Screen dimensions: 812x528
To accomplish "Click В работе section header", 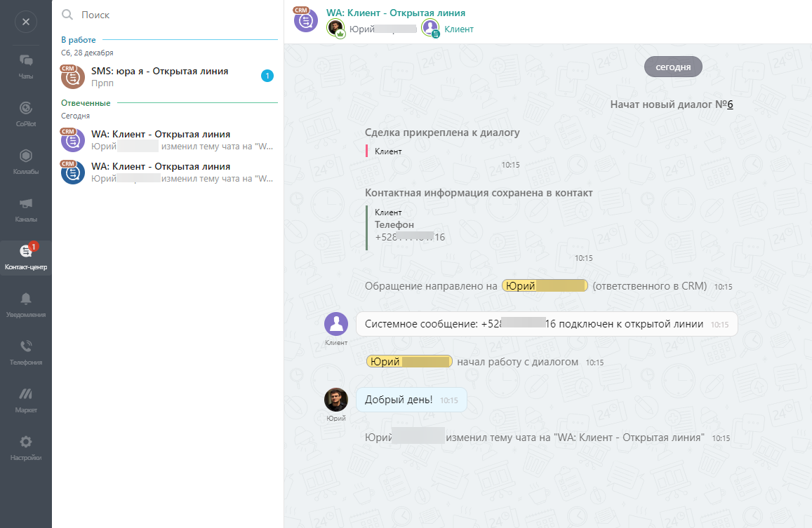I will tap(78, 40).
